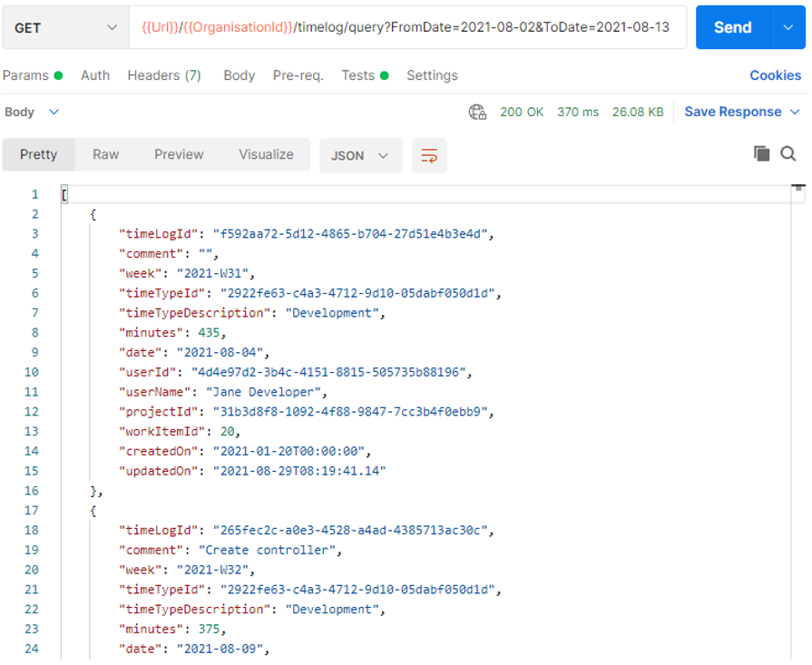
Task: Switch to the Headers (7) tab
Action: (x=163, y=75)
